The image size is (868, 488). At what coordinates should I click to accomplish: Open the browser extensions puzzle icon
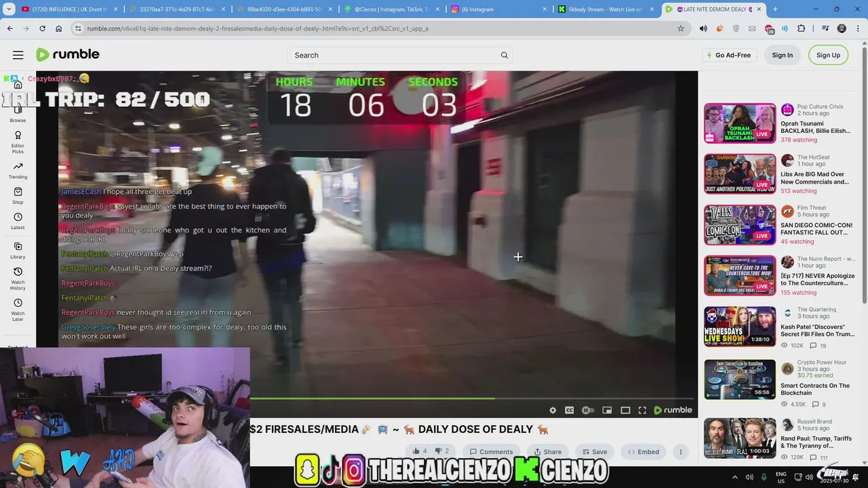point(802,28)
